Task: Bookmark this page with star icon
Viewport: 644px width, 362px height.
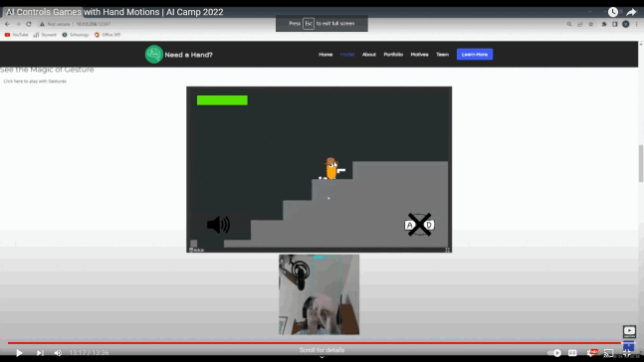Action: tap(591, 24)
